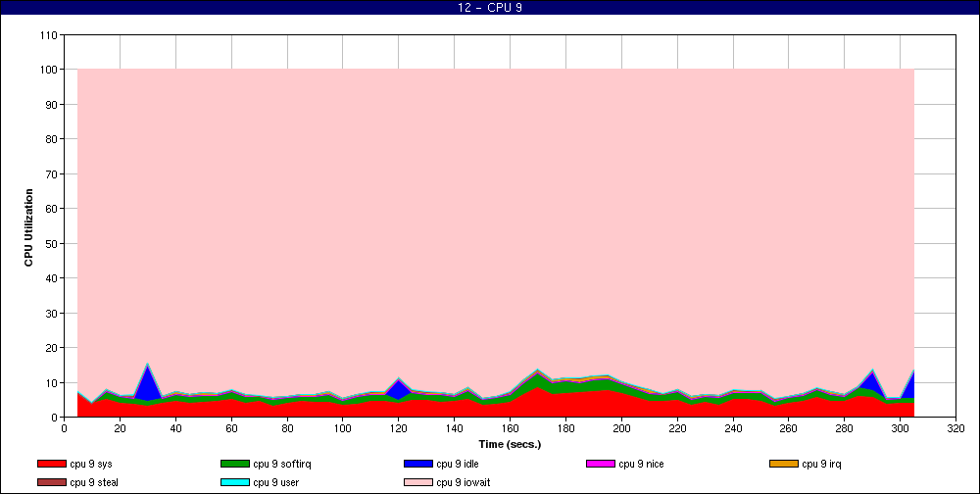Select the 'cpu 9 iowait' legend label
This screenshot has width=980, height=494.
[464, 483]
